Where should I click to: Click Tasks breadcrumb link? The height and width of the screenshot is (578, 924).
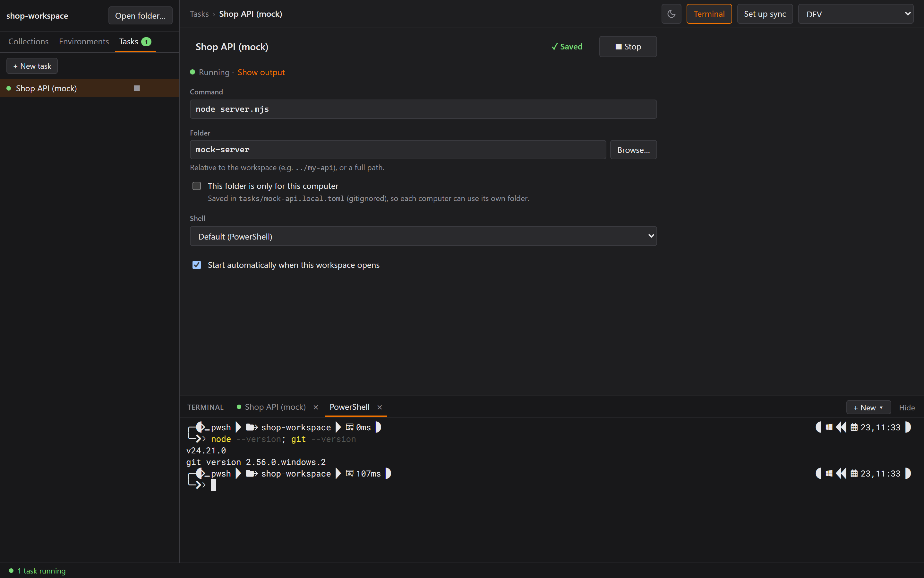pyautogui.click(x=199, y=14)
